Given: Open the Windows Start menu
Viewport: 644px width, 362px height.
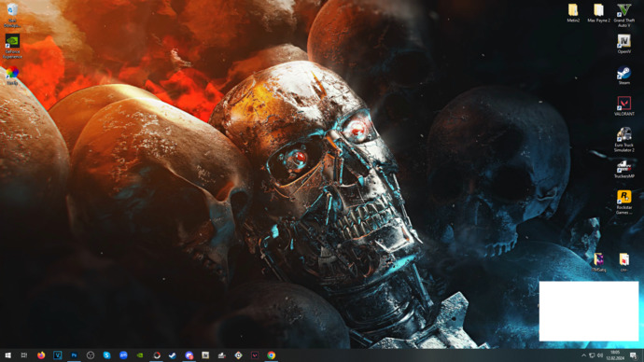Looking at the screenshot, I should pyautogui.click(x=7, y=355).
